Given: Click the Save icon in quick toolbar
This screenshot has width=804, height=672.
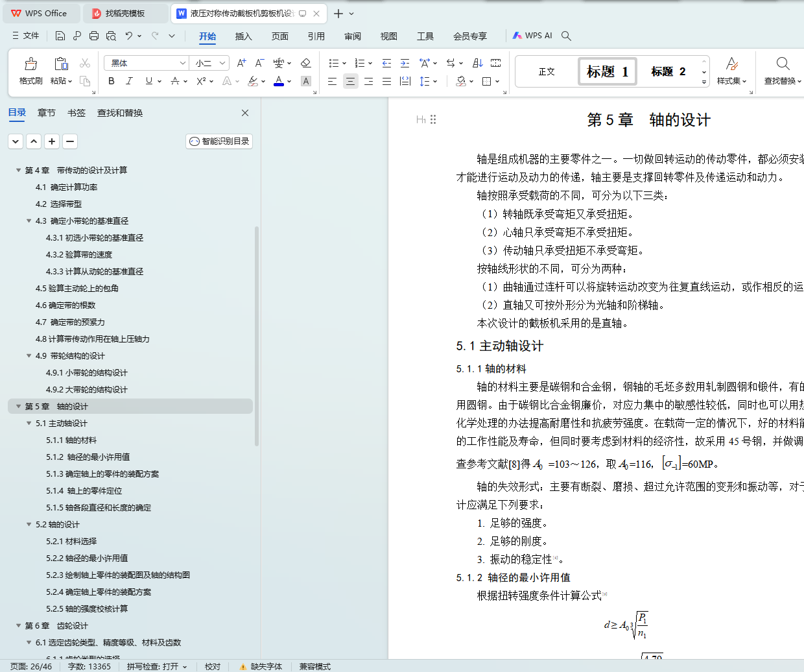Looking at the screenshot, I should point(60,36).
